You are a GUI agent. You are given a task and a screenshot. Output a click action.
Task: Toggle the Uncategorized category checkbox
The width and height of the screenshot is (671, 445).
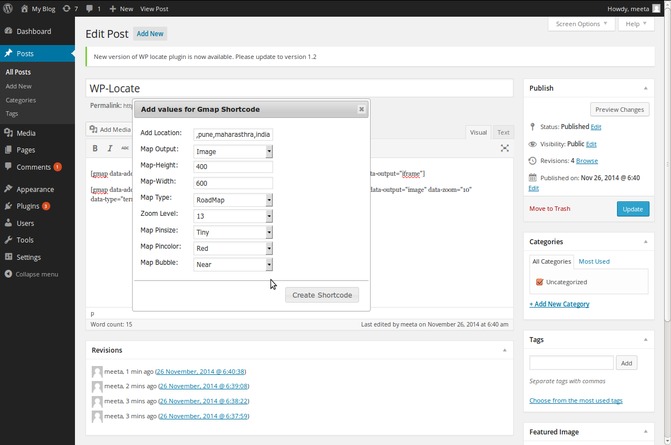[540, 282]
